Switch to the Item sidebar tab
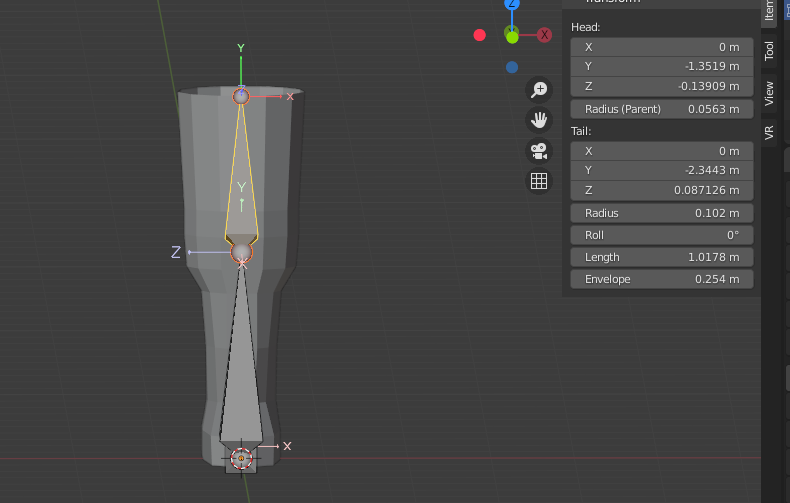This screenshot has height=503, width=790. 769,10
